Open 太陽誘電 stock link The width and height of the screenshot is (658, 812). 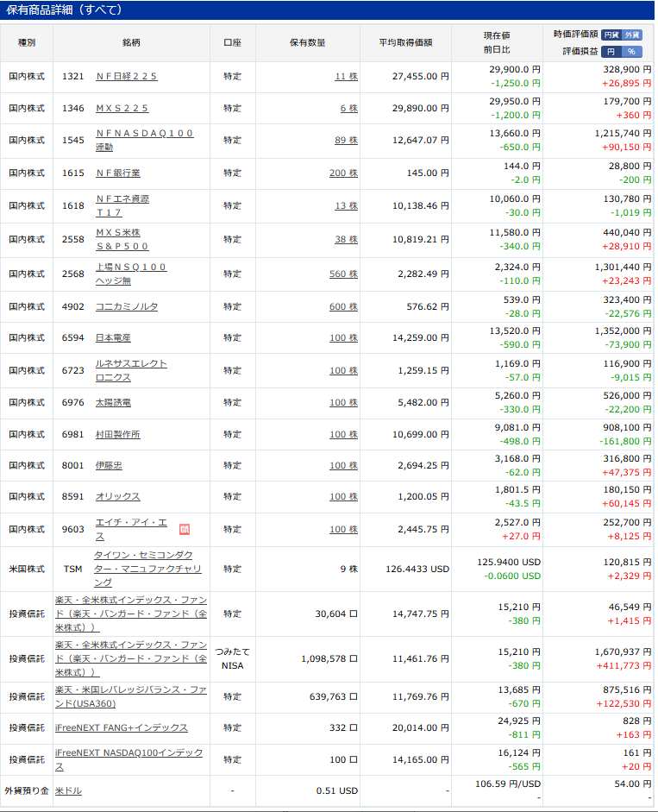point(113,402)
